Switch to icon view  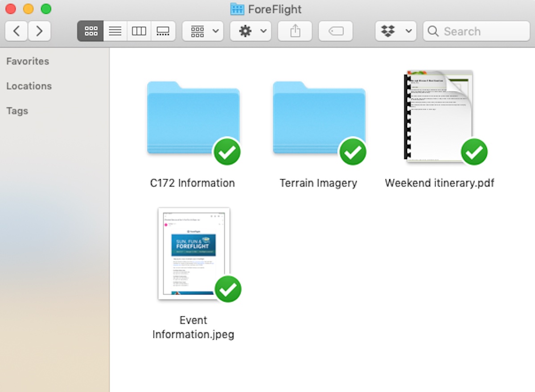pyautogui.click(x=91, y=31)
